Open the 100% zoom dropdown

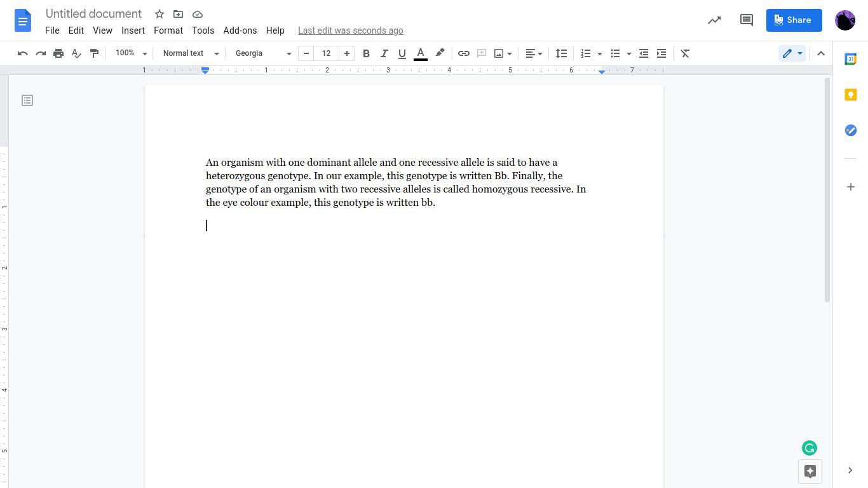tap(131, 53)
